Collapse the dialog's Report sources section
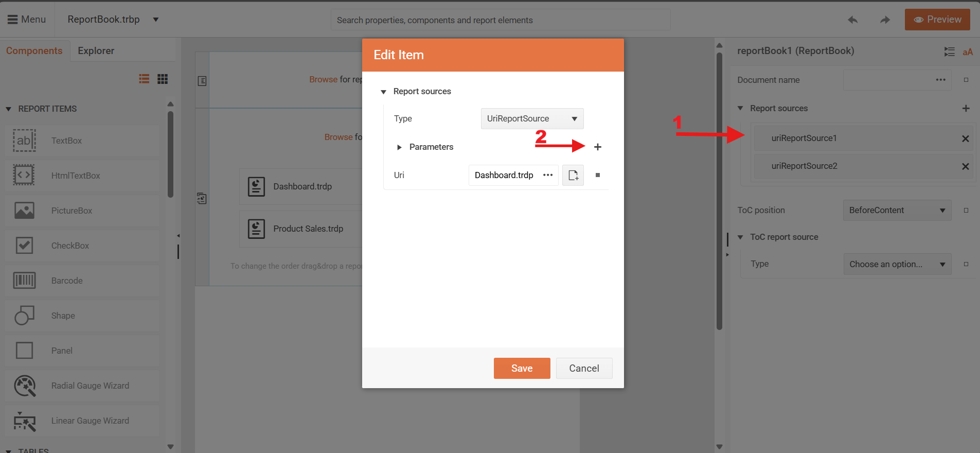The image size is (980, 453). click(x=383, y=92)
